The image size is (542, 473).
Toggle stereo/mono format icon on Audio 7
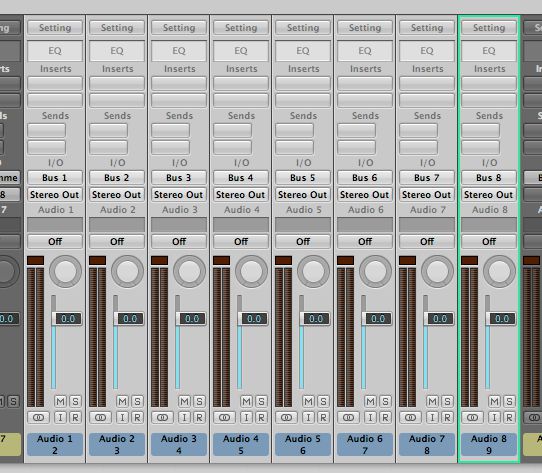(410, 418)
